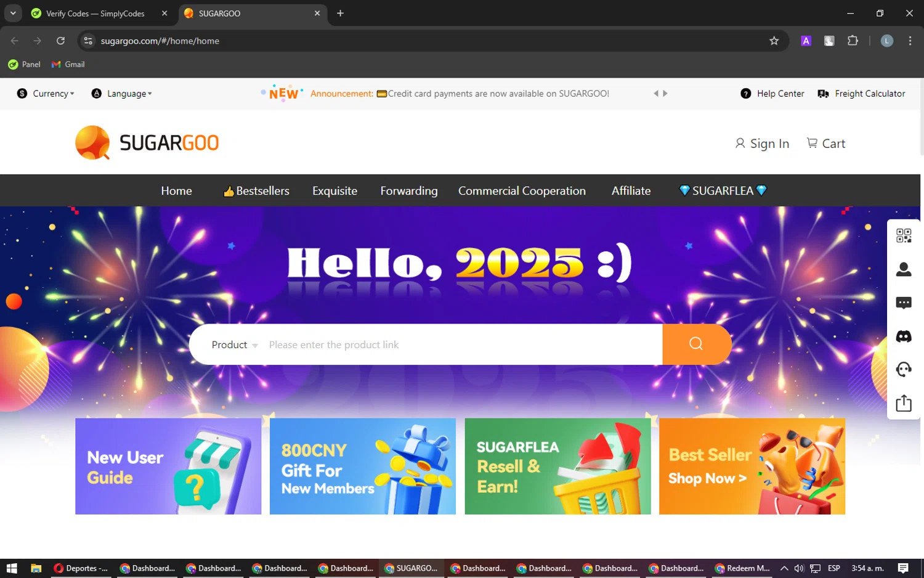924x578 pixels.
Task: Open Commercial Cooperation menu item
Action: pyautogui.click(x=522, y=190)
